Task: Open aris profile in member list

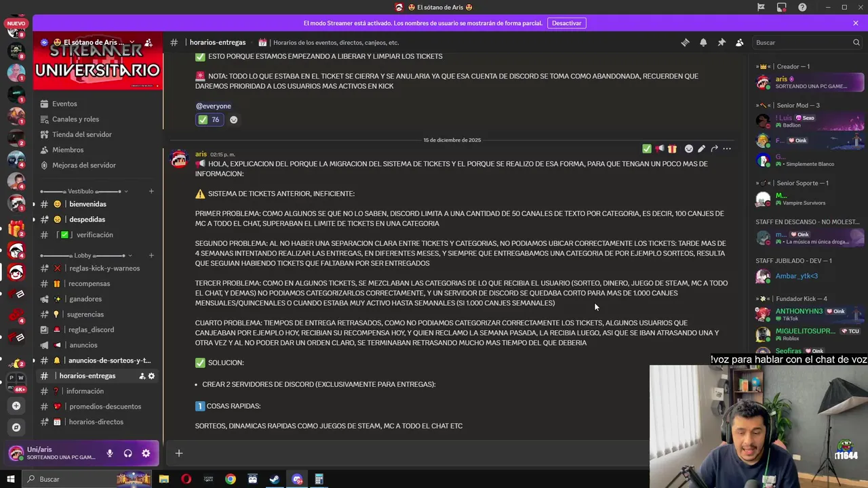Action: (x=810, y=83)
